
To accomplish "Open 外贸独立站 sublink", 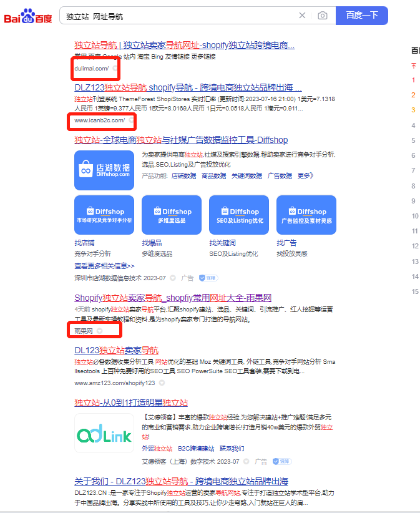I will click(157, 449).
